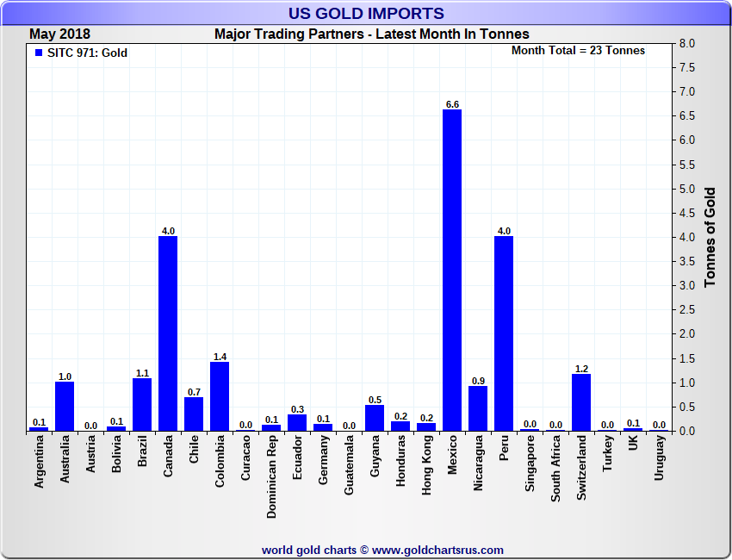Screen dimensions: 732x560
Task: Click the "1.2" value label above Switzerland
Action: (x=581, y=369)
